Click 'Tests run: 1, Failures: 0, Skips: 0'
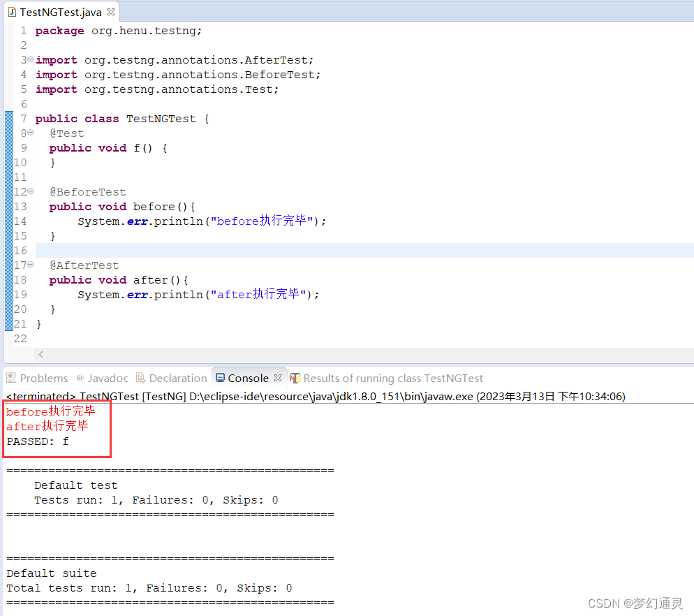This screenshot has height=616, width=694. pos(156,500)
